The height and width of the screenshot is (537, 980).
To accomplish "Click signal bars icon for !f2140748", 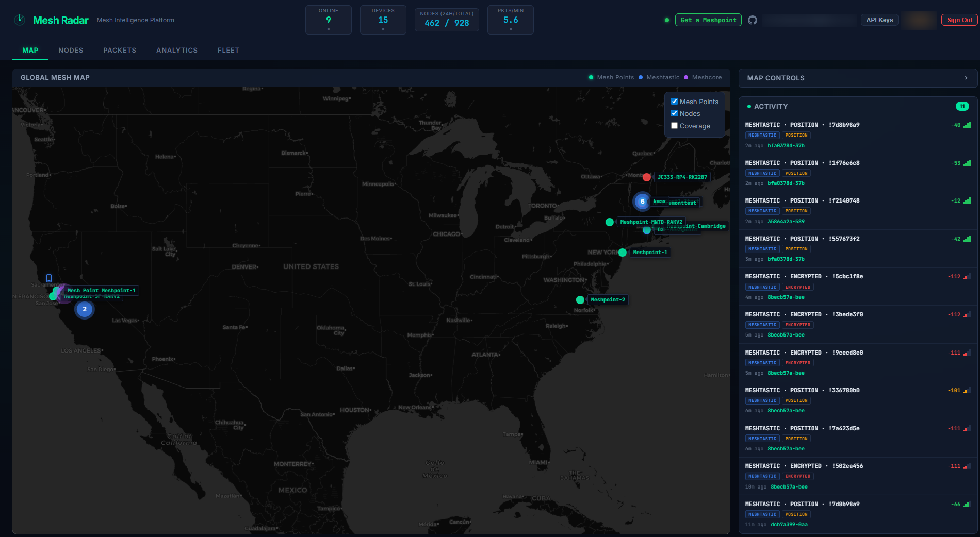I will (x=967, y=200).
